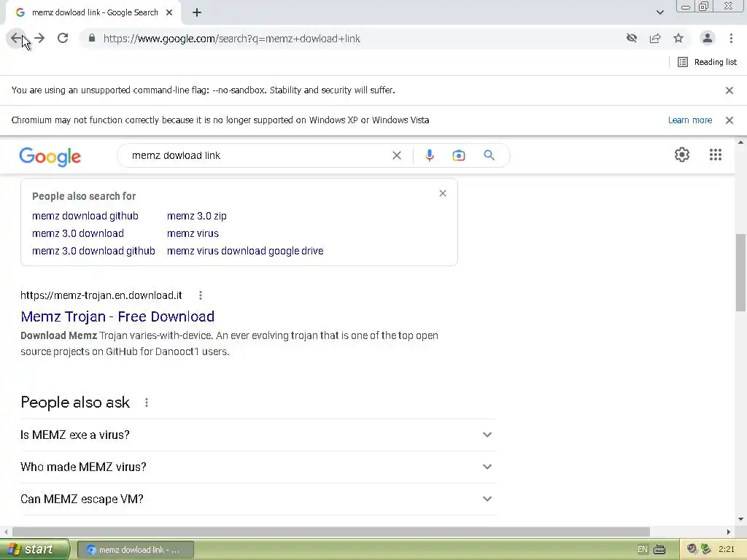Open the Reading list panel
Image resolution: width=747 pixels, height=560 pixels.
point(707,62)
